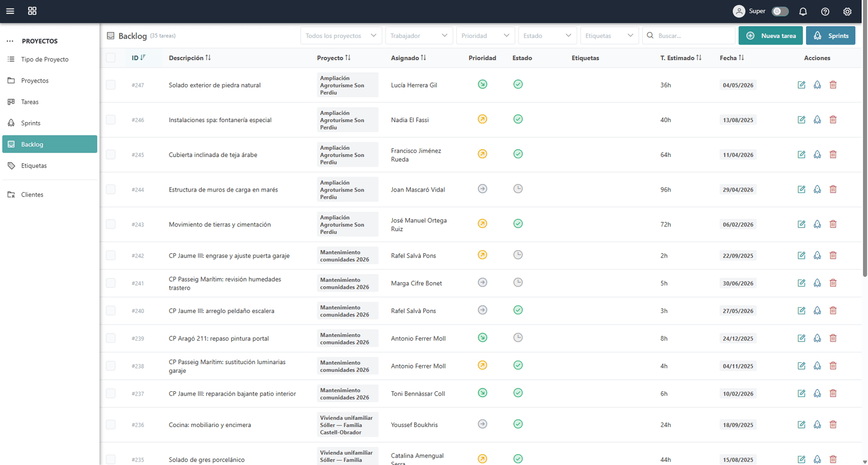The width and height of the screenshot is (868, 465).
Task: Select checkbox for task #246
Action: (x=111, y=119)
